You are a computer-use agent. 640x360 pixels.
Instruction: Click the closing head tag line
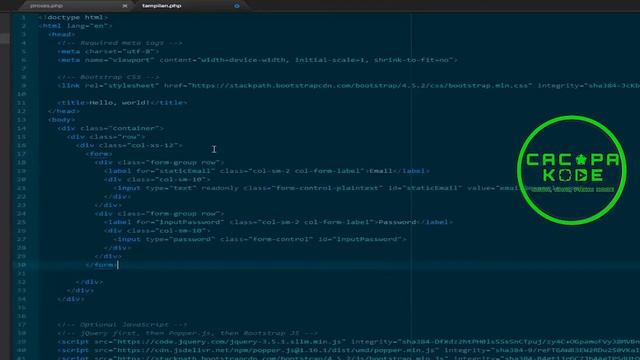click(64, 111)
